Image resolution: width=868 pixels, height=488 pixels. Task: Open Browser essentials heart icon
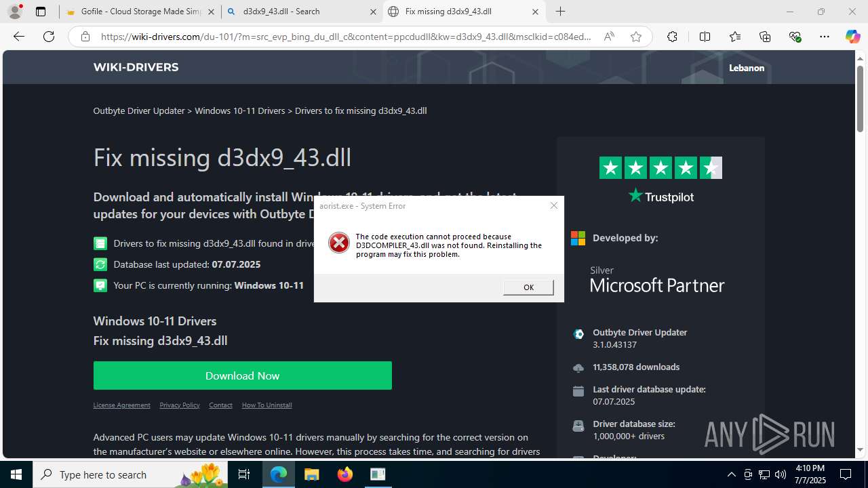(x=795, y=37)
